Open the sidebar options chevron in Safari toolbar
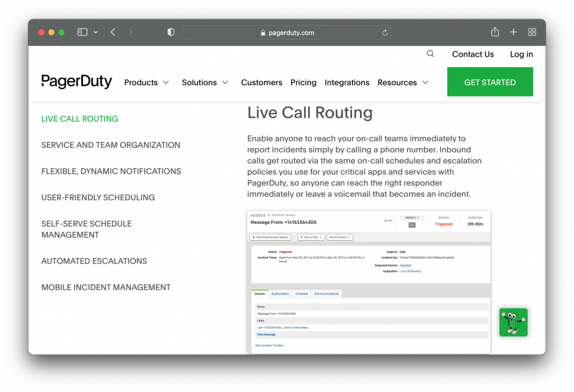 pyautogui.click(x=96, y=32)
